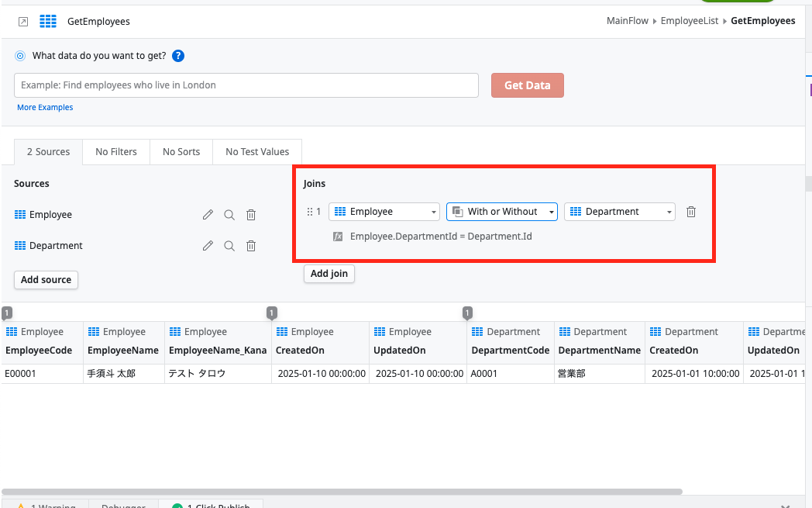812x508 pixels.
Task: Open the Department join target dropdown
Action: click(x=619, y=212)
